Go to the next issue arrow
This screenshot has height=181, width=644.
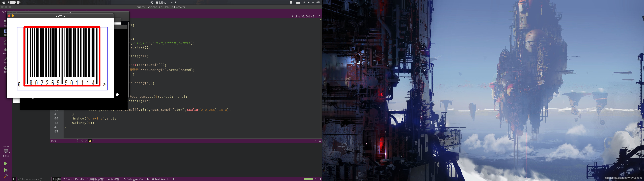coord(86,141)
